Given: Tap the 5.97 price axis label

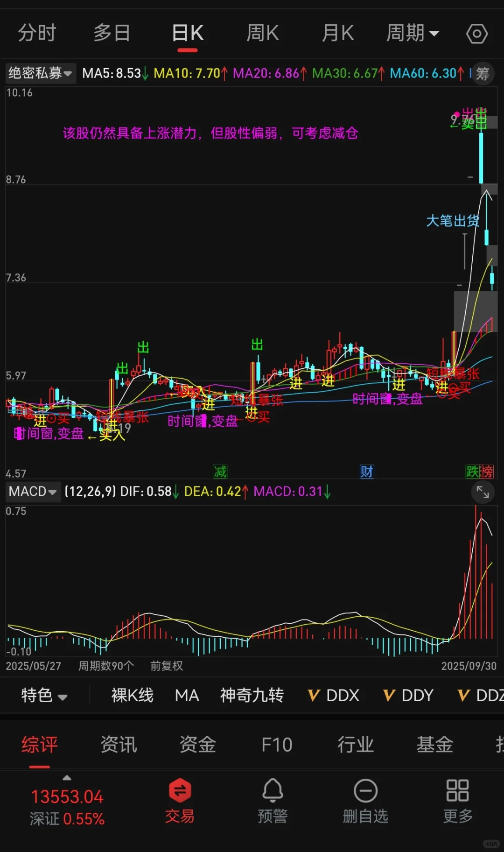Looking at the screenshot, I should pyautogui.click(x=16, y=375).
